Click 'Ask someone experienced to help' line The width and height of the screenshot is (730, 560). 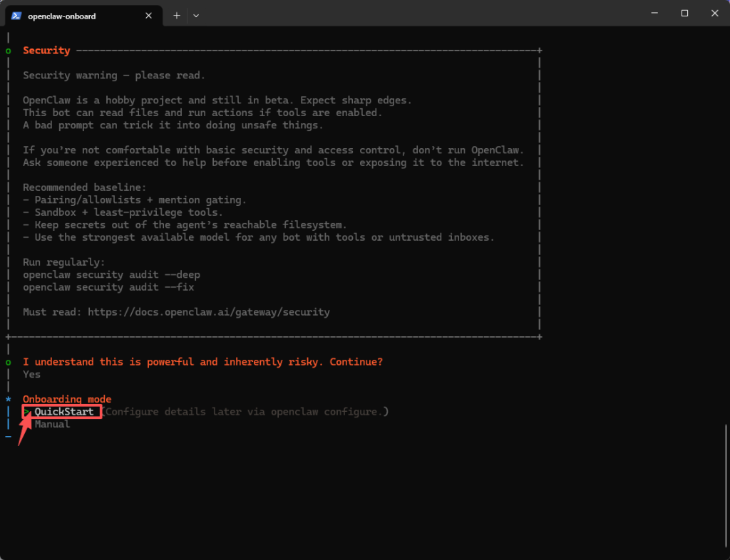click(274, 162)
